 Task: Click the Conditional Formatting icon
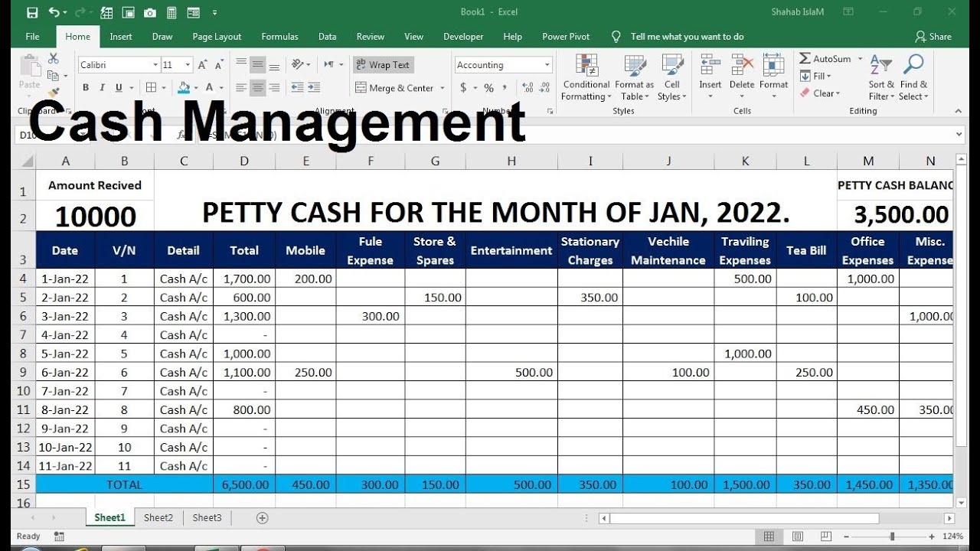pos(586,66)
